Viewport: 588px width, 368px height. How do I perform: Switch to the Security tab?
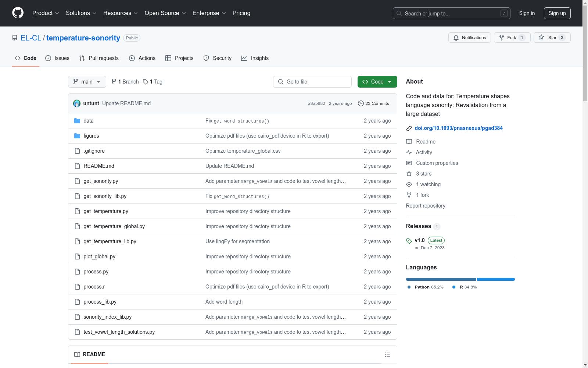[x=218, y=58]
